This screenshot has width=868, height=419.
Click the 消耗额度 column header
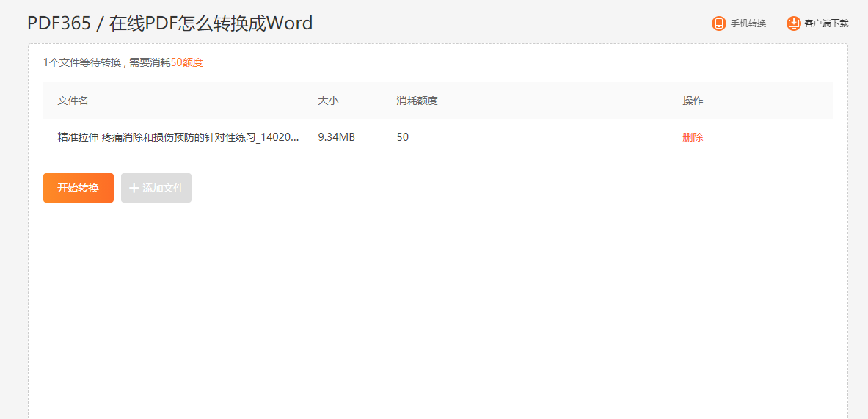[x=417, y=101]
